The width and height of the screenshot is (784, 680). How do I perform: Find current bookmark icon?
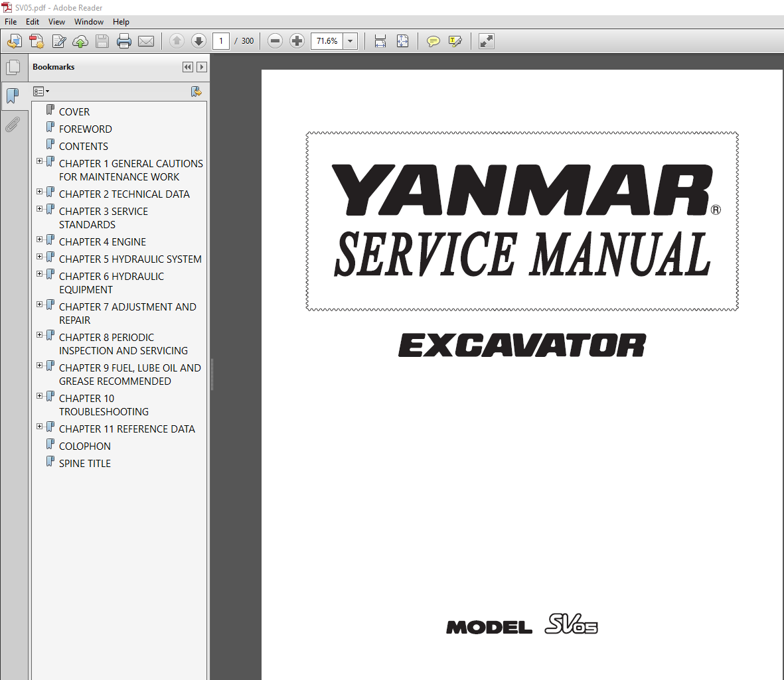pyautogui.click(x=196, y=92)
